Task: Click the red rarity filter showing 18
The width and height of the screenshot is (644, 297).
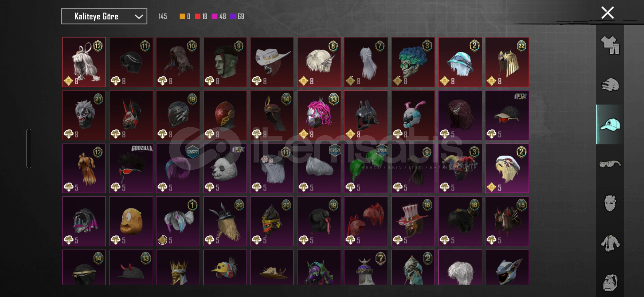Action: [x=201, y=16]
